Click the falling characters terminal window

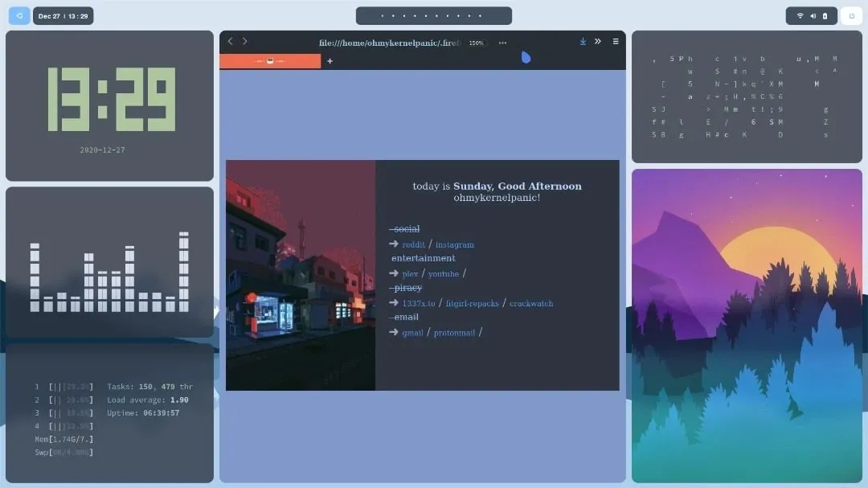click(x=747, y=97)
